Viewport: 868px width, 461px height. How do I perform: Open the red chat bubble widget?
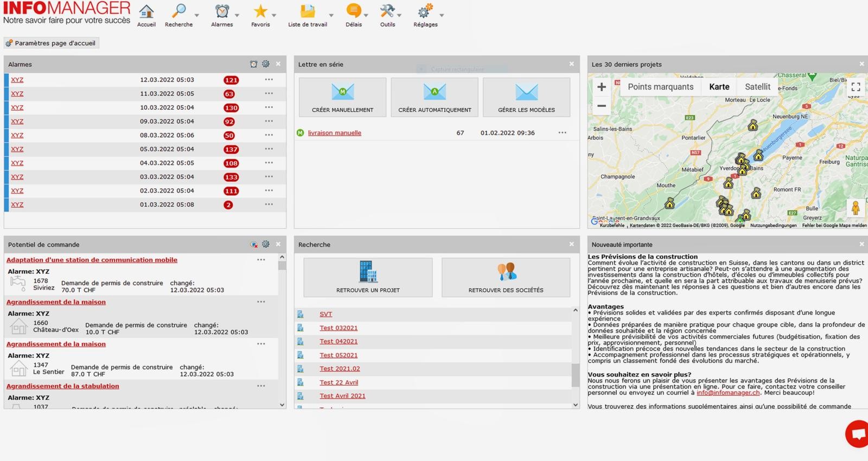858,434
